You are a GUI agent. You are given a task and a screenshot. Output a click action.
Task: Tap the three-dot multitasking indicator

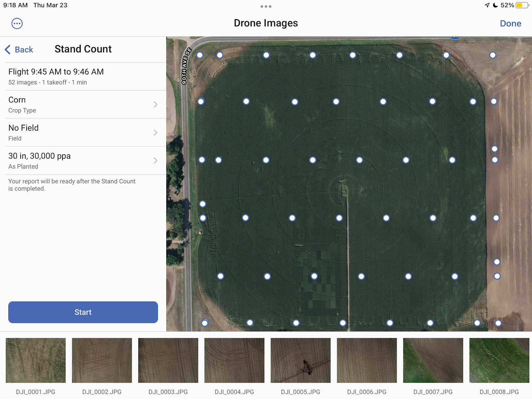[x=266, y=6]
